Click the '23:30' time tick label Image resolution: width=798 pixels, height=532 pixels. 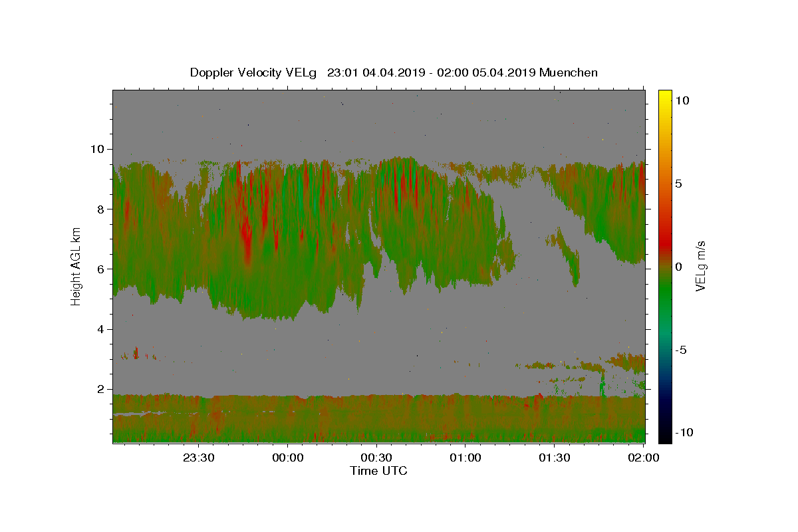[198, 458]
